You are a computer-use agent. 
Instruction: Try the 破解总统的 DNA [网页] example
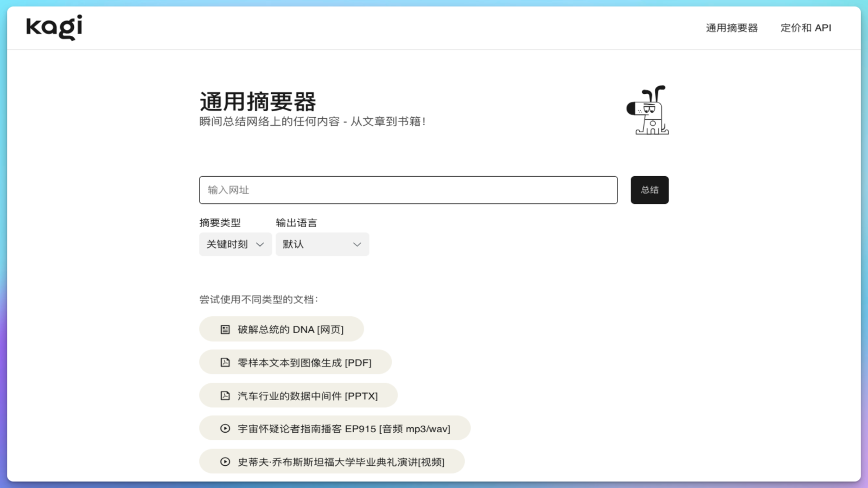point(290,330)
